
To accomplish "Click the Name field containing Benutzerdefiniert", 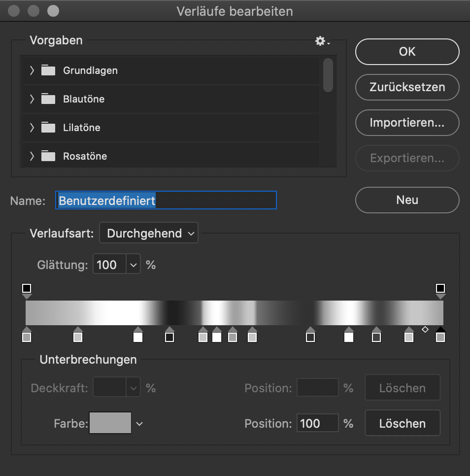I will point(166,201).
